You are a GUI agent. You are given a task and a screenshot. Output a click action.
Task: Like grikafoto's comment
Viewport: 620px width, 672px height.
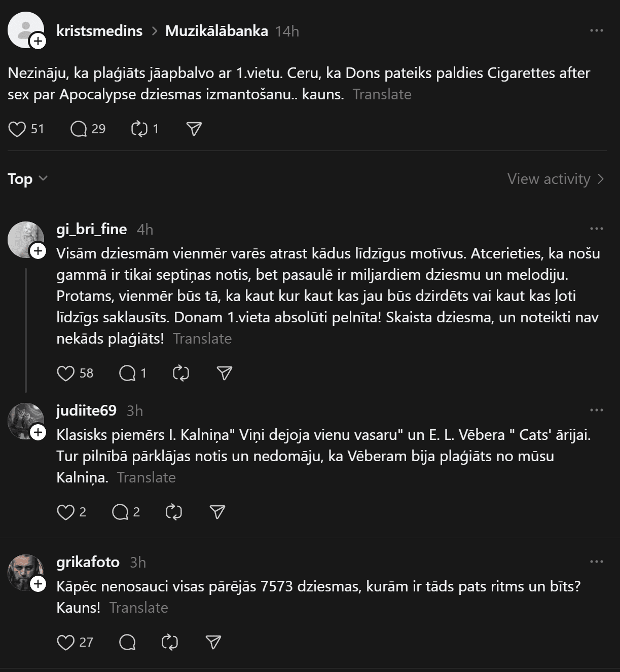point(66,643)
